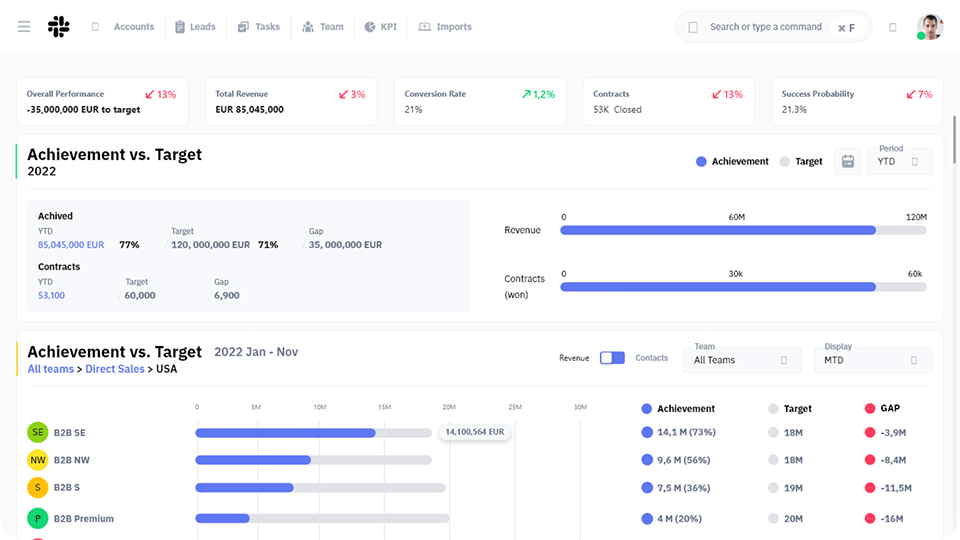Click the B2B SE progress bar
960x540 pixels.
tap(313, 433)
